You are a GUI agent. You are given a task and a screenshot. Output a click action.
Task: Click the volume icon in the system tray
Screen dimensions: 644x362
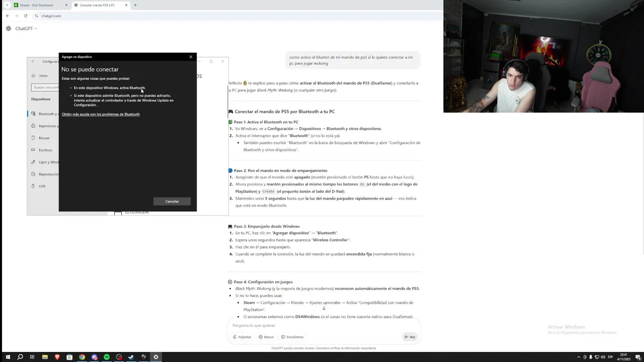tap(603, 357)
